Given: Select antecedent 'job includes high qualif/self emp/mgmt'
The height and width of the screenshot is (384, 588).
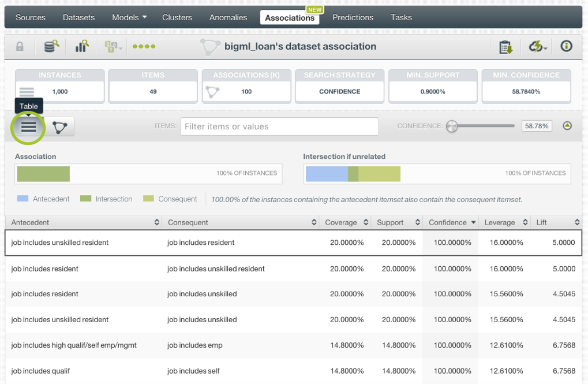Looking at the screenshot, I should 74,345.
